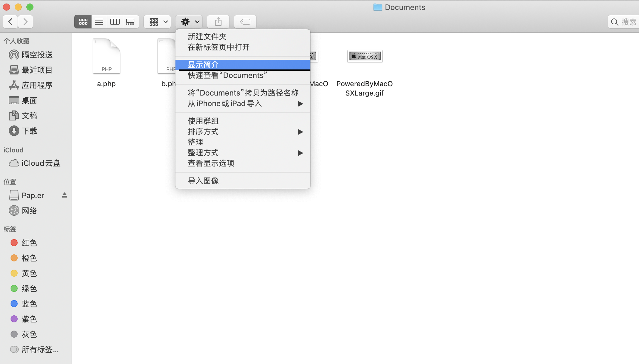Toggle the gear action menu closed
Viewport: 639px width, 364px height.
pyautogui.click(x=189, y=22)
